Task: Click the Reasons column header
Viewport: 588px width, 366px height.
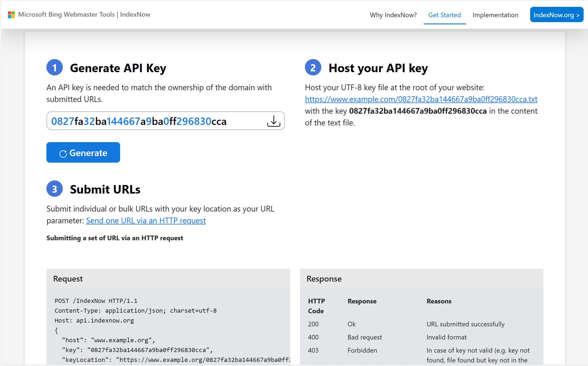Action: point(439,301)
